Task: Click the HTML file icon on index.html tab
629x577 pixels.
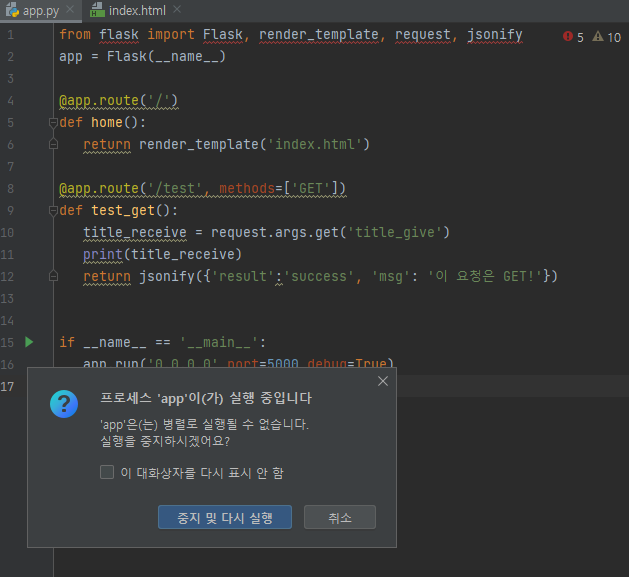Action: click(97, 10)
